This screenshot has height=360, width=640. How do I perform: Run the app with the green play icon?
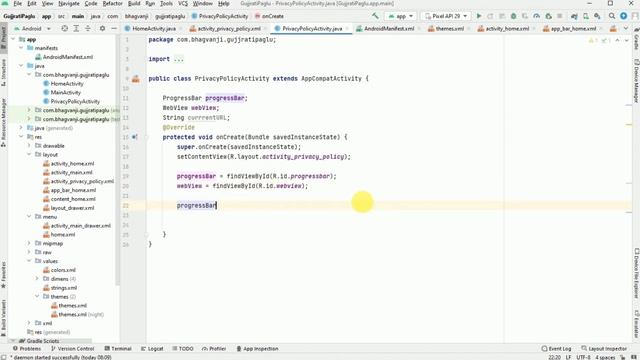click(479, 16)
